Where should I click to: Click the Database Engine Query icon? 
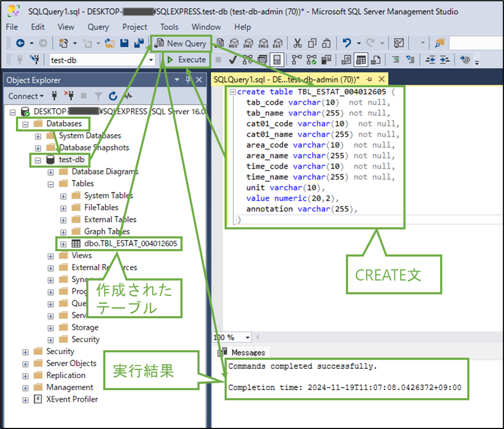point(220,43)
